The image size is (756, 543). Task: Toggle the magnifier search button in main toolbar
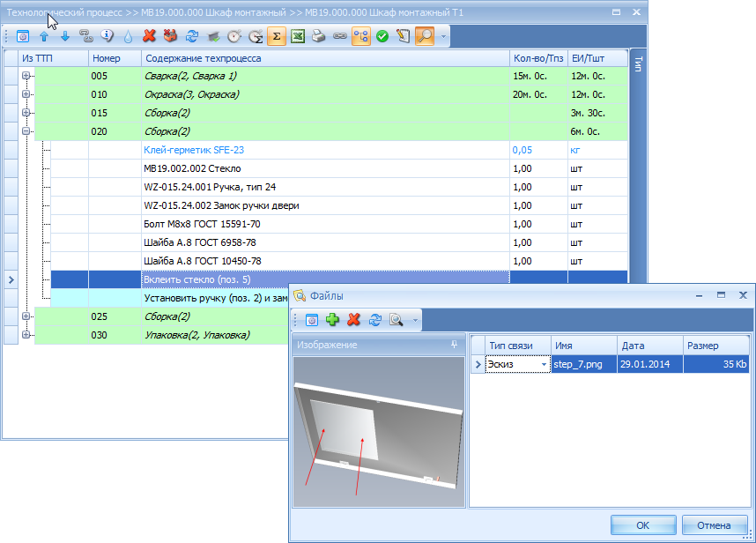425,36
